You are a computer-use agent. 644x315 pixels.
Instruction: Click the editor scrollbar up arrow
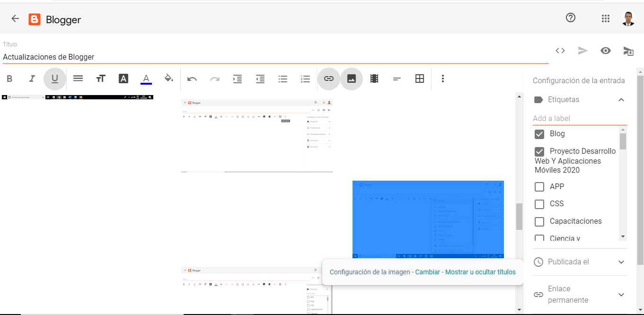point(519,96)
